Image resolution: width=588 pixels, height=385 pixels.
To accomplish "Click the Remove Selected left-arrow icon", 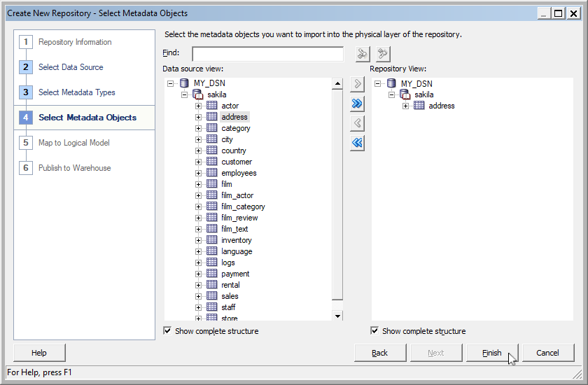I will pyautogui.click(x=357, y=123).
